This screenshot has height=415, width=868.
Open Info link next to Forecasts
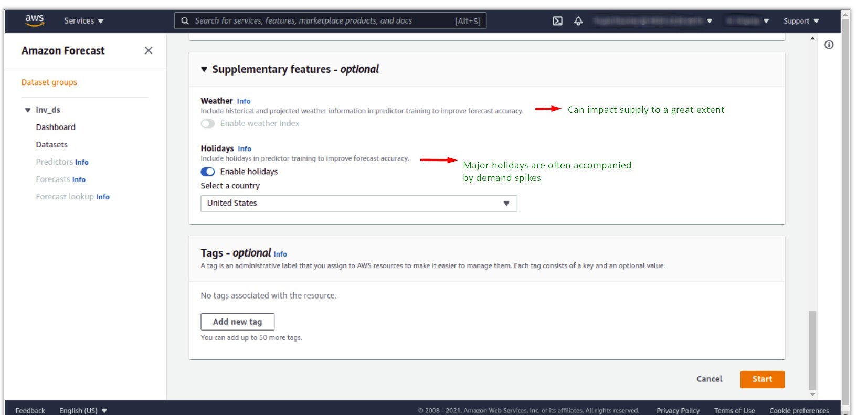[79, 179]
